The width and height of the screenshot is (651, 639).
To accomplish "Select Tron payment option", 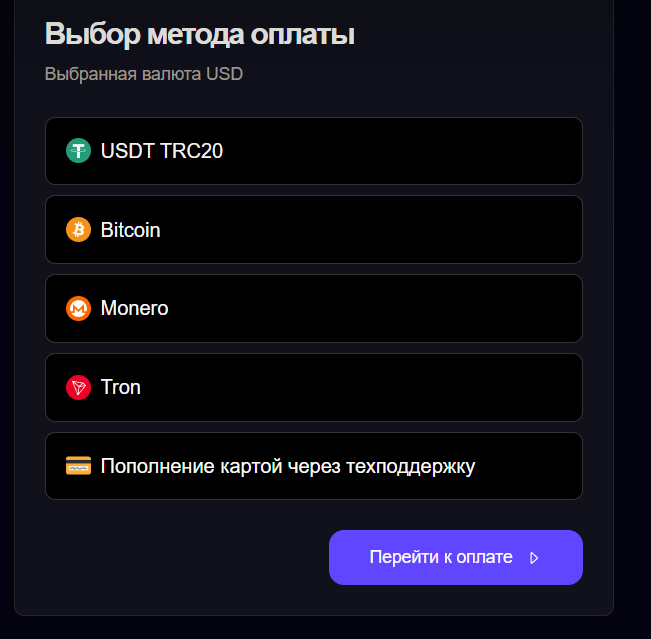I will point(313,387).
